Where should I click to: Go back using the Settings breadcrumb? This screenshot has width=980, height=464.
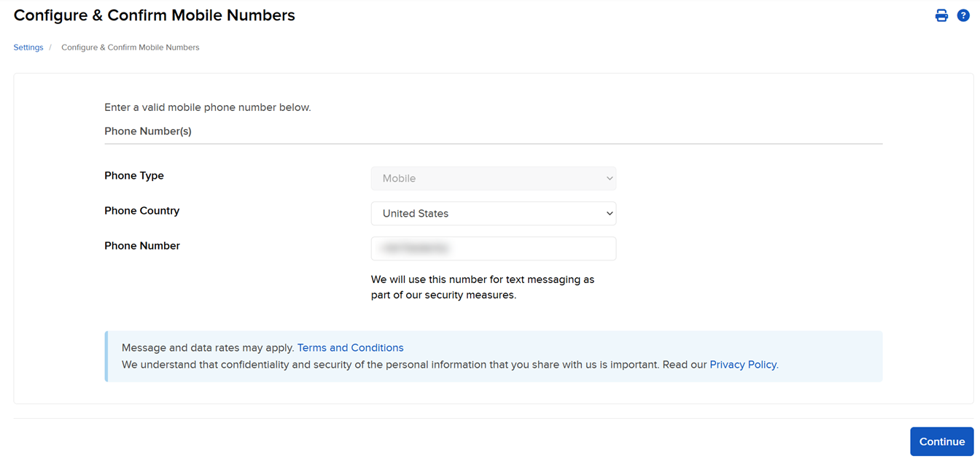pyautogui.click(x=28, y=47)
